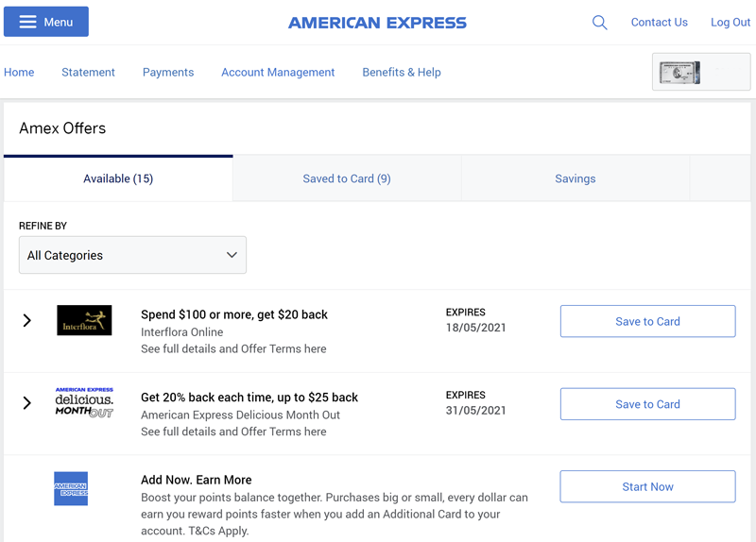
Task: Click the Delicious Month Out logo
Action: tap(84, 402)
